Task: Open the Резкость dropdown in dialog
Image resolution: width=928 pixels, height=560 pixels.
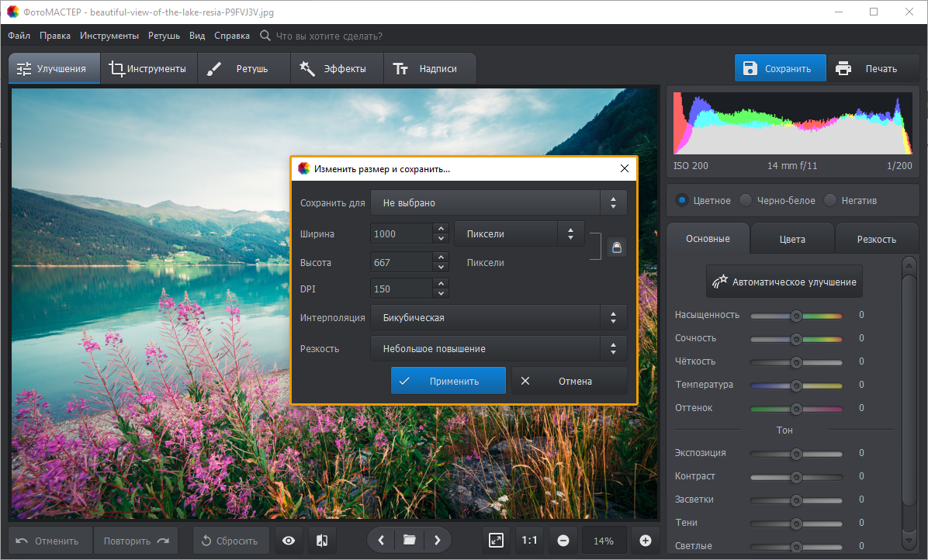Action: click(x=498, y=348)
